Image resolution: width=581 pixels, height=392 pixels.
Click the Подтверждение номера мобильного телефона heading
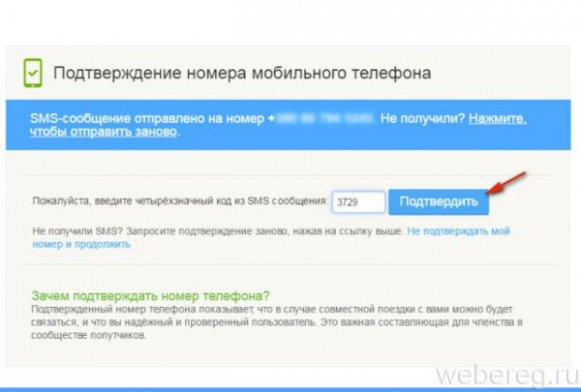pos(242,73)
